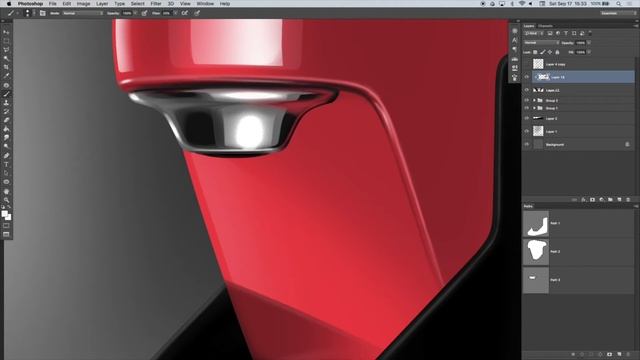This screenshot has width=640, height=360.
Task: Select the Path Selection tool
Action: coord(6,173)
